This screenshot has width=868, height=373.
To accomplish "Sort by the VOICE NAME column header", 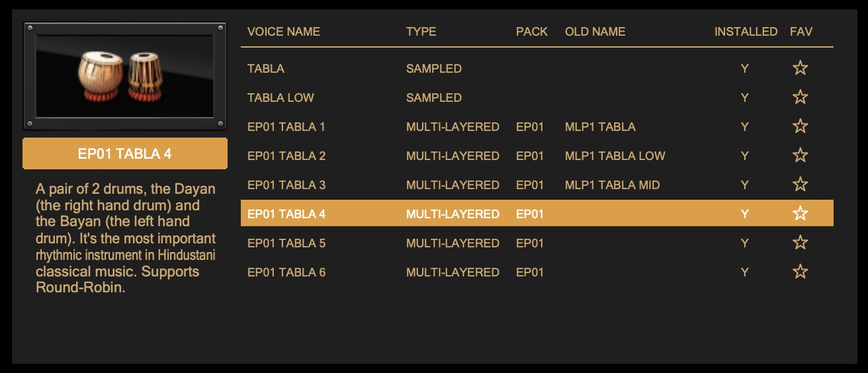I will point(283,32).
